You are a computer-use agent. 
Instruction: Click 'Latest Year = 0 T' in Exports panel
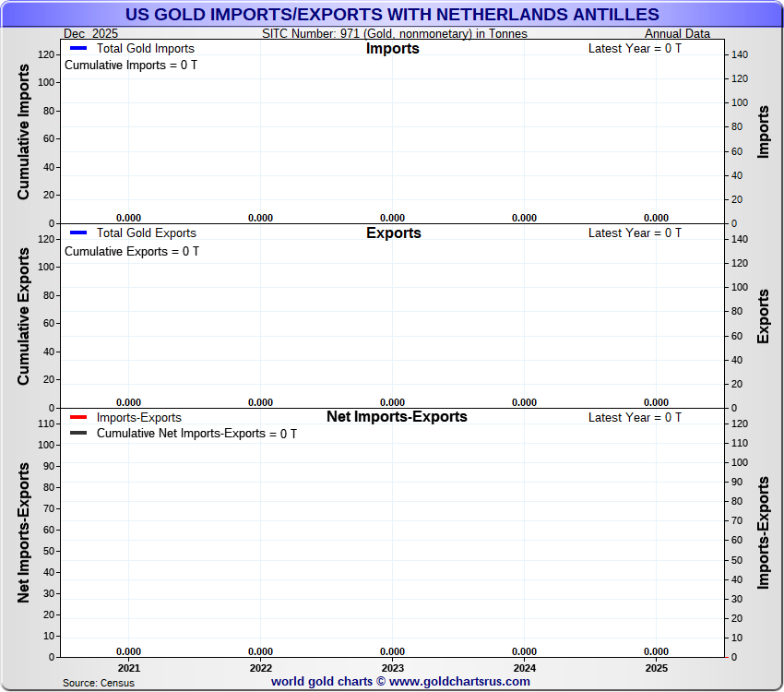[x=635, y=233]
